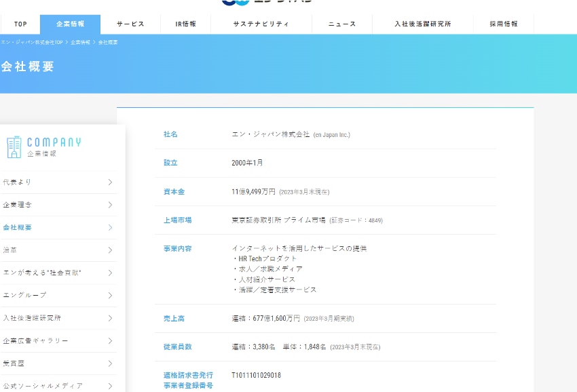Image resolution: width=577 pixels, height=392 pixels.
Task: Go to the 採用情報 navigation tab
Action: (504, 24)
